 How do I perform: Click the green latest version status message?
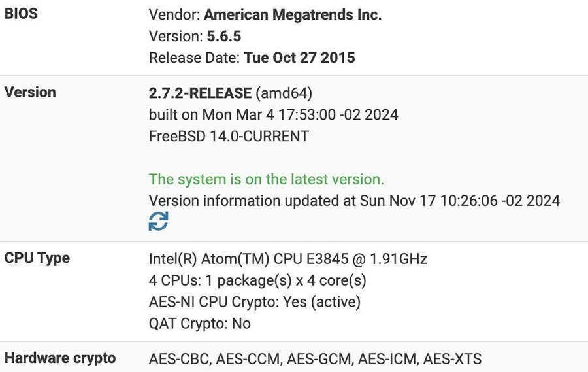coord(267,179)
